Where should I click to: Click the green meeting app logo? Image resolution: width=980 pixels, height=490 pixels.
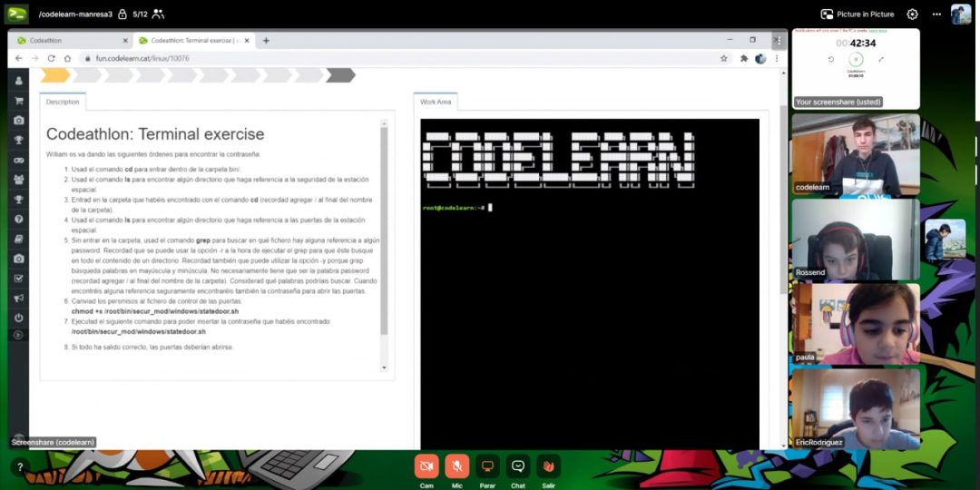pyautogui.click(x=16, y=14)
